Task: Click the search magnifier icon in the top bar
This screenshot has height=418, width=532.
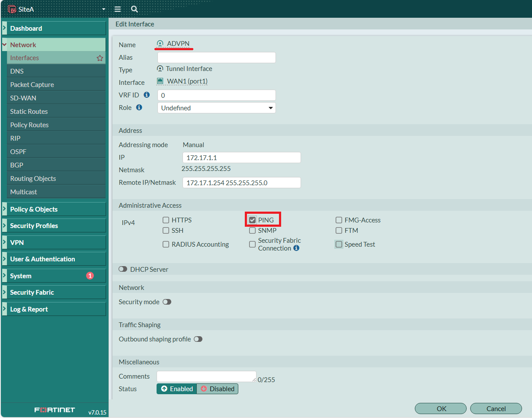Action: click(x=135, y=9)
